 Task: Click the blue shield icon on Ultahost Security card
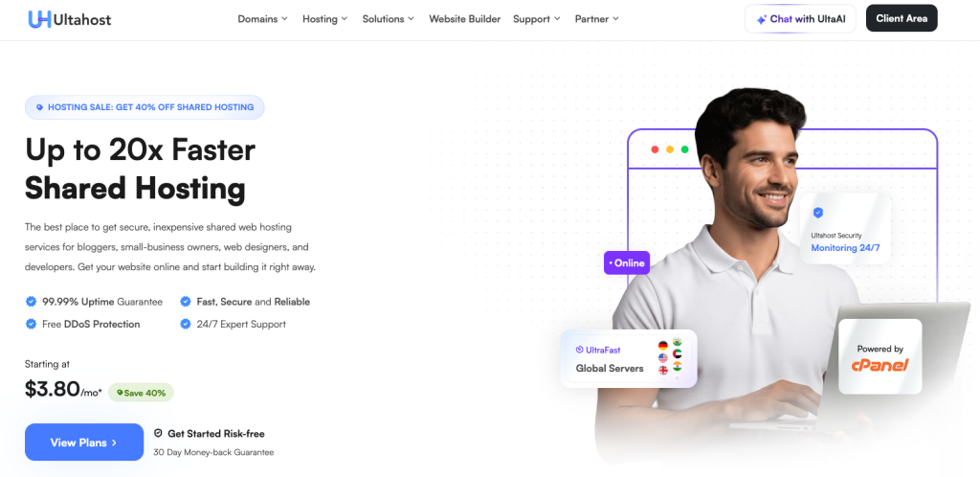(x=818, y=213)
